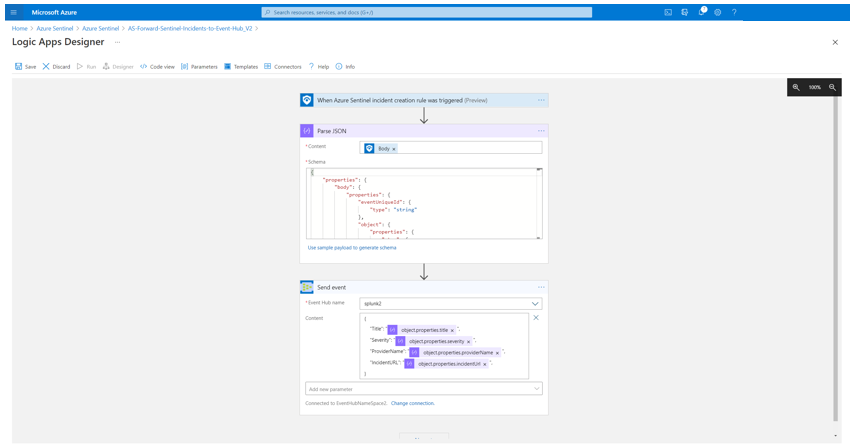The image size is (852, 448).
Task: Open Code view from toolbar
Action: point(144,66)
